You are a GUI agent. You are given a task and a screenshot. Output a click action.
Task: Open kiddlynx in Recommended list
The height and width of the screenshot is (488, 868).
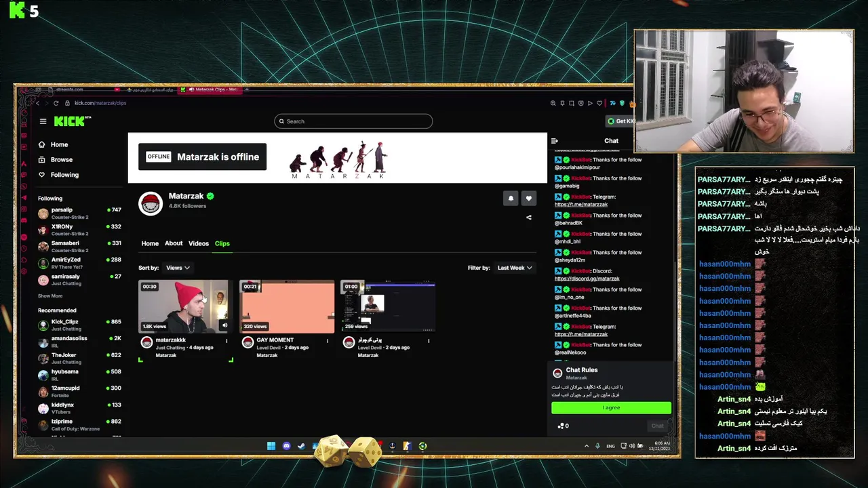click(x=79, y=407)
